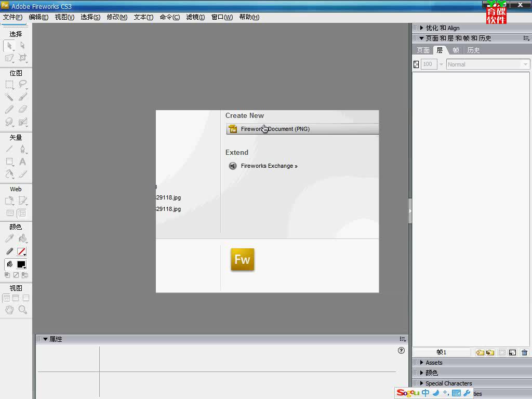Toggle hide slices and hotspots
Screen dimensions: 532x399
pyautogui.click(x=10, y=213)
